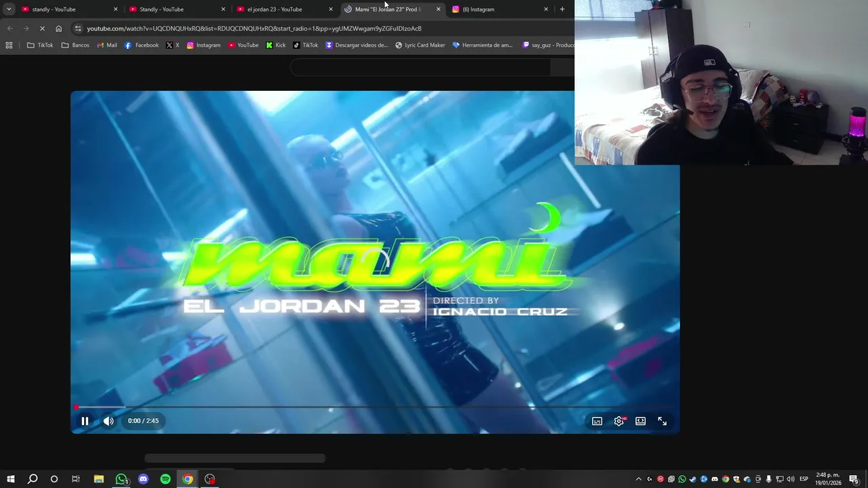Click the webcam overlay feed
Viewport: 868px width, 488px height.
pyautogui.click(x=721, y=82)
